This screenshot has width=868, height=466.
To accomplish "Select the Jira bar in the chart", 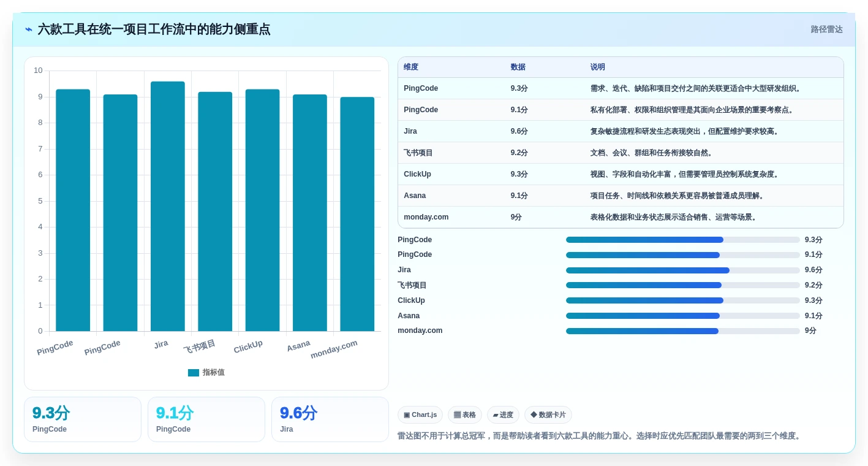I will coord(168,207).
